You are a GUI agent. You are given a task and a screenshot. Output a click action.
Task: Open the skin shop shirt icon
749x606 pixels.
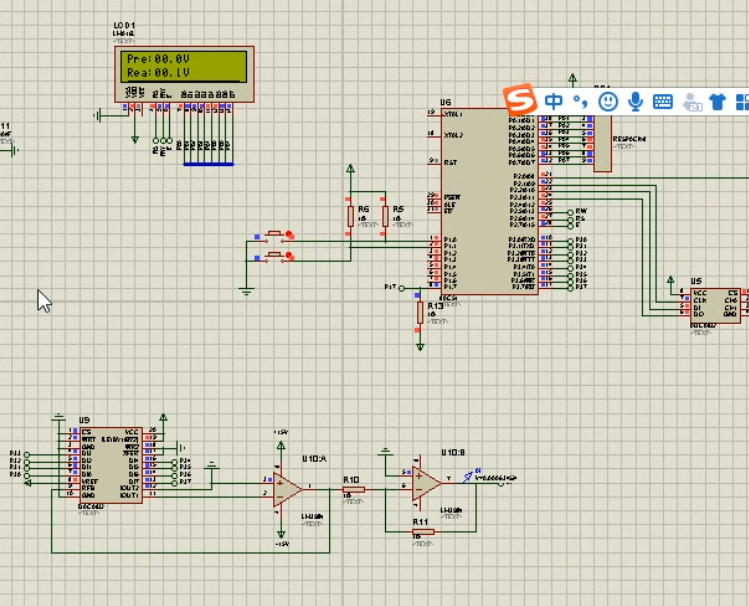pos(717,101)
